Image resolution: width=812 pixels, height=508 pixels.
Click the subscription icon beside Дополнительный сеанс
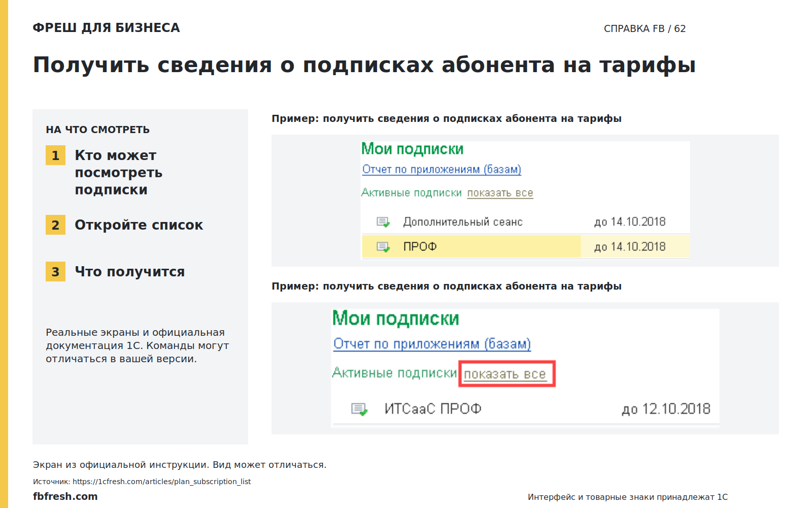(x=383, y=222)
